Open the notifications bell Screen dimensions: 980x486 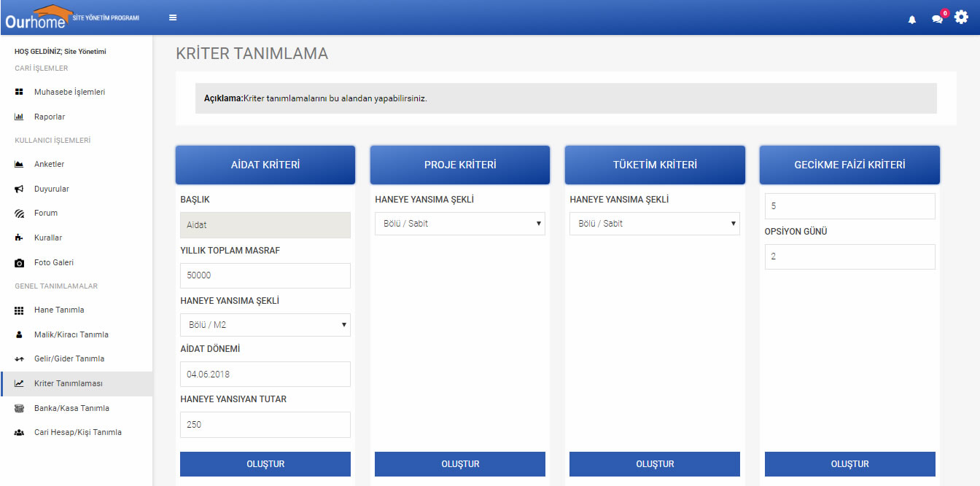coord(911,20)
